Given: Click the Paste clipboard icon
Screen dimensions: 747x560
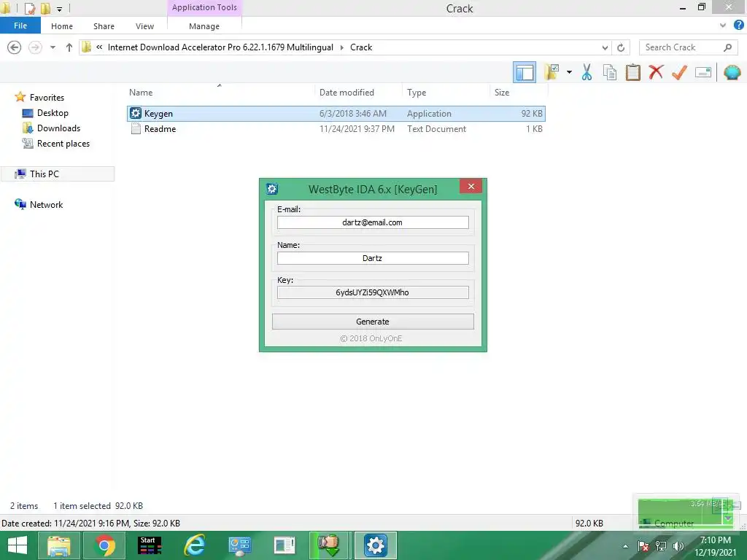Looking at the screenshot, I should (633, 72).
